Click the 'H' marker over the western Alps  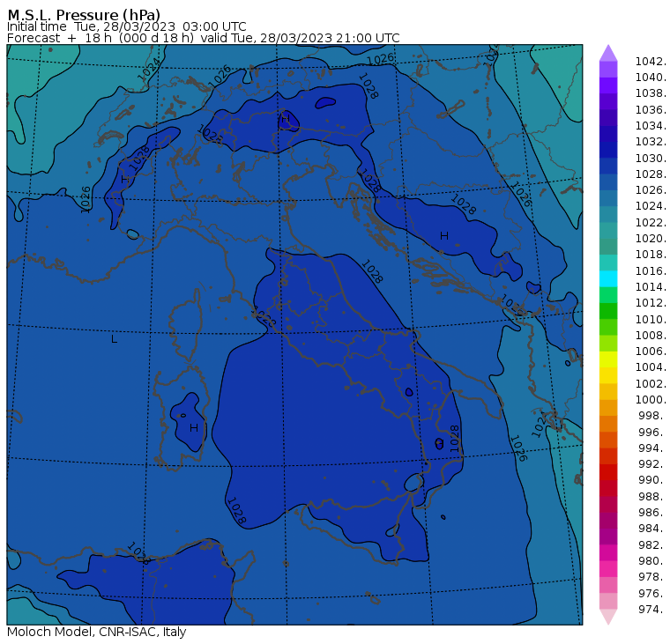[125, 180]
